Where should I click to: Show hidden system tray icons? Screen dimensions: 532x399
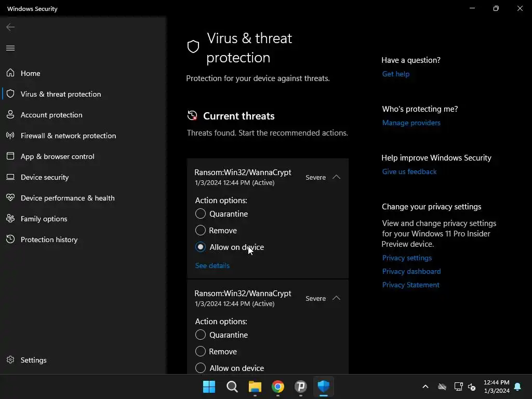[425, 387]
